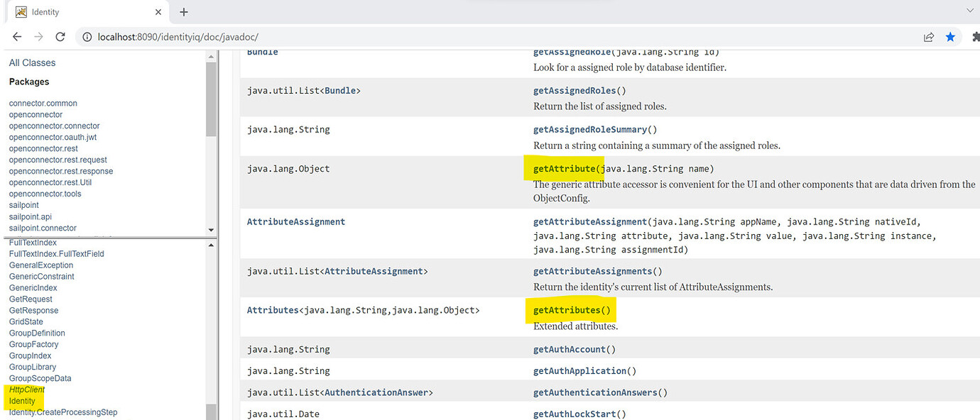Expand the tab search chevron
This screenshot has width=980, height=420.
(x=970, y=11)
